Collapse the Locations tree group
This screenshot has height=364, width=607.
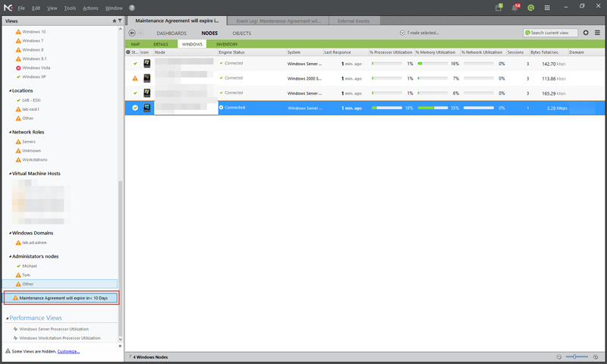[10, 90]
